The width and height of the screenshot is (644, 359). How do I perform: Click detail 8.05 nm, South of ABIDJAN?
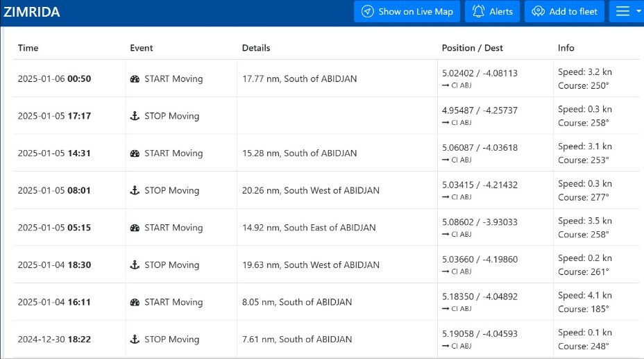click(x=297, y=302)
